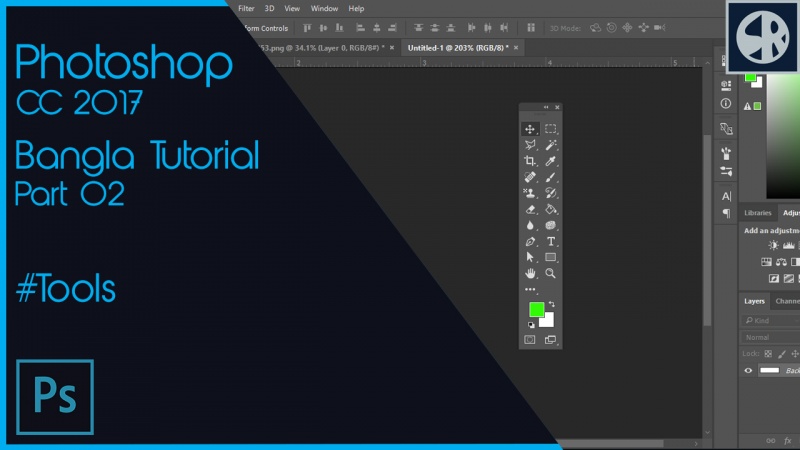Pick a shade in the green color field

tap(783, 138)
